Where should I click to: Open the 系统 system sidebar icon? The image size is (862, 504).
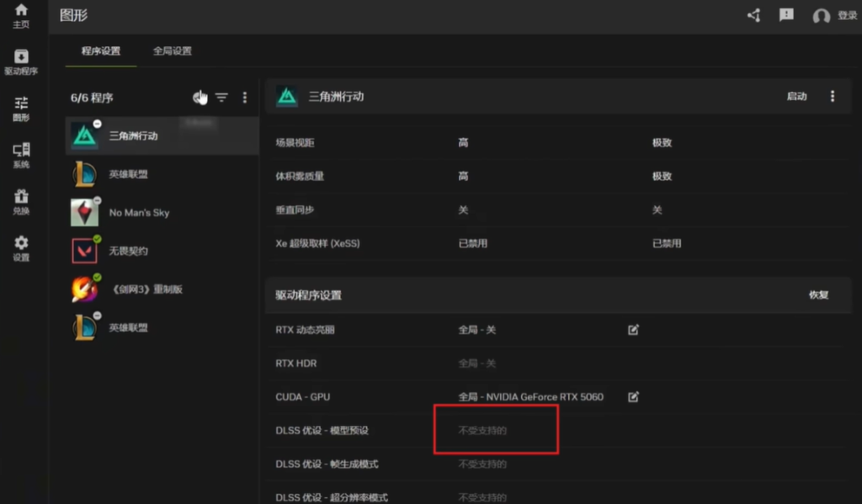pyautogui.click(x=21, y=156)
